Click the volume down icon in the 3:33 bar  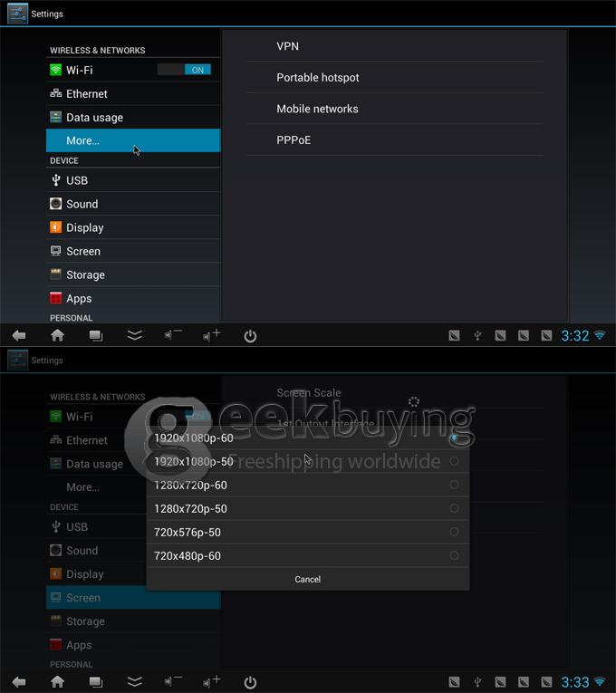tap(172, 682)
